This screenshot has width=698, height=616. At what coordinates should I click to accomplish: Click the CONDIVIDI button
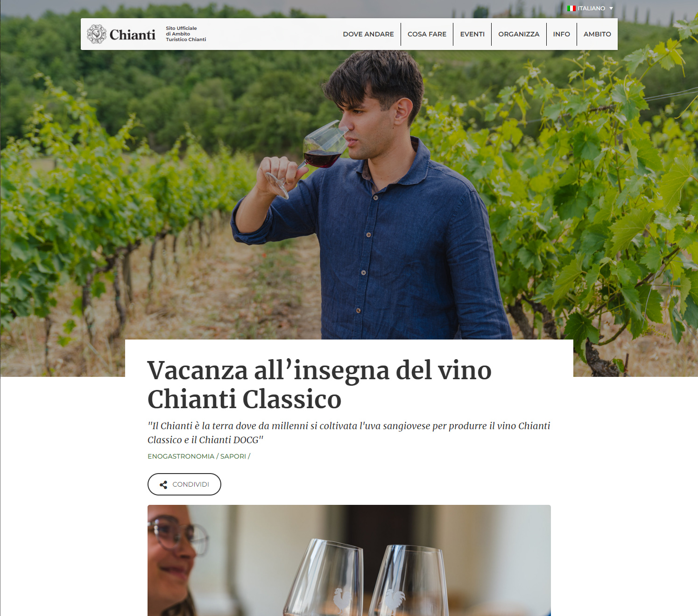tap(184, 484)
